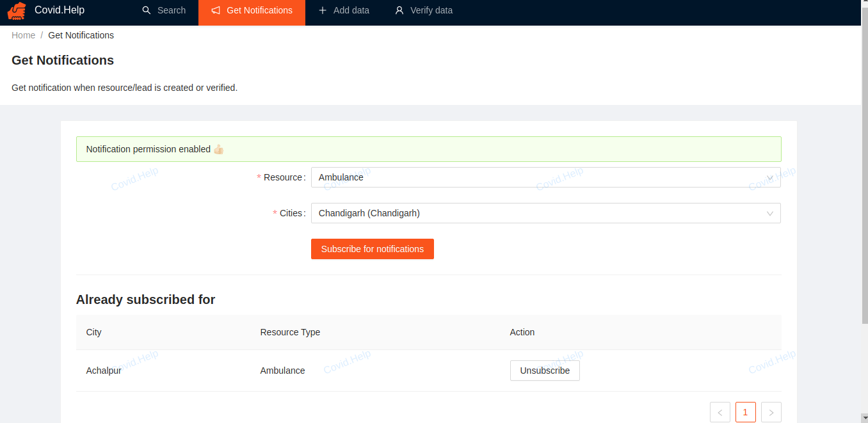Expand the Cities dropdown arrow
Screen dimensions: 868x423
770,213
